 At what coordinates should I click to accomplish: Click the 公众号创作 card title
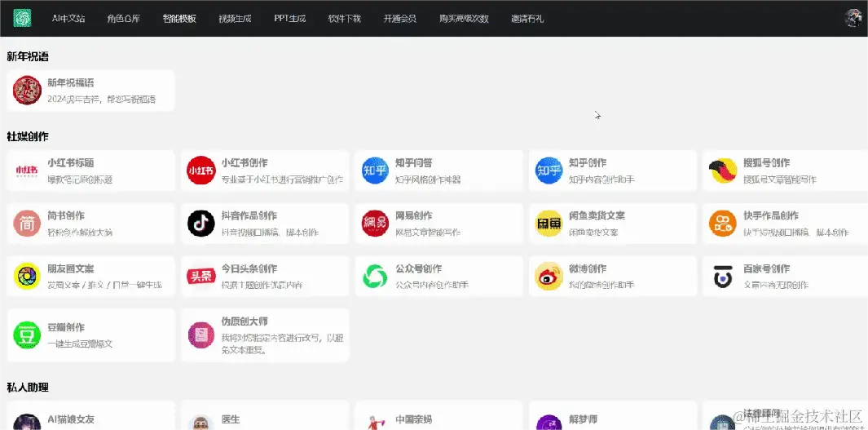coord(418,268)
